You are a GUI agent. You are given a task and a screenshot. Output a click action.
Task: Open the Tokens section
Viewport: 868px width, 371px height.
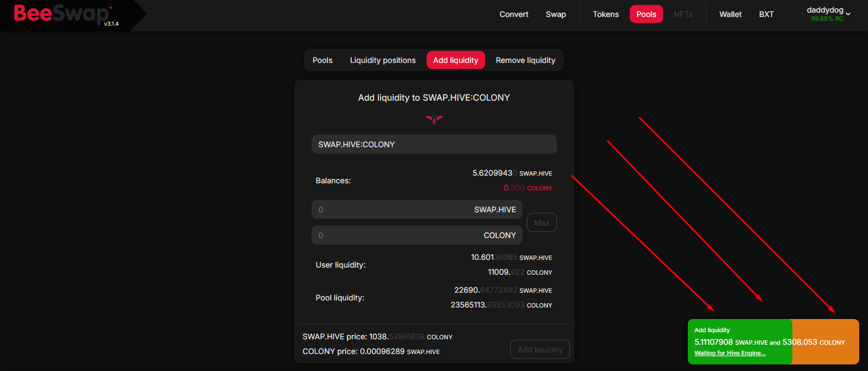click(606, 14)
